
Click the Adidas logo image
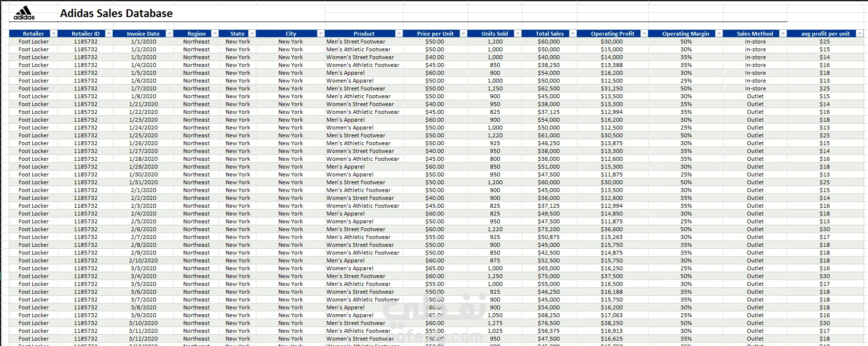24,13
